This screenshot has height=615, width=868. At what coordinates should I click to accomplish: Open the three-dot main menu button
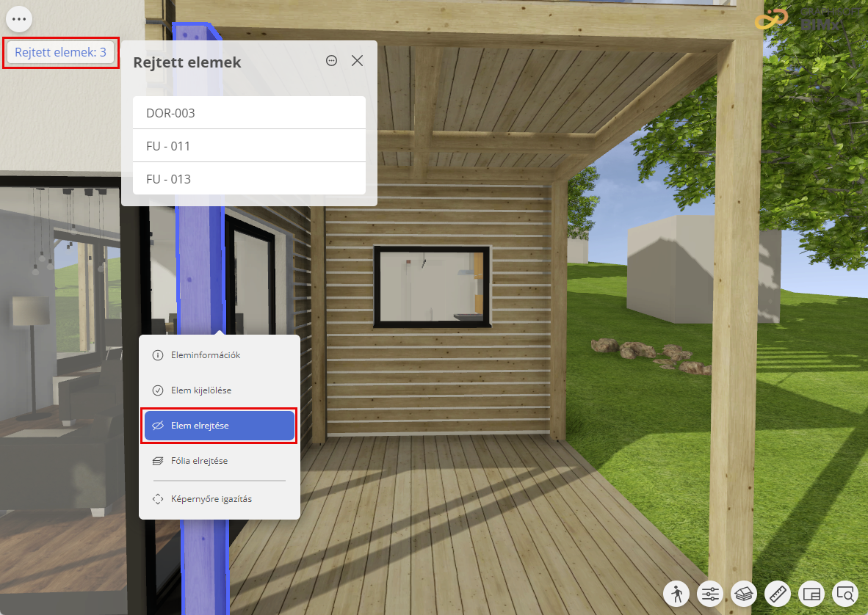pos(19,19)
